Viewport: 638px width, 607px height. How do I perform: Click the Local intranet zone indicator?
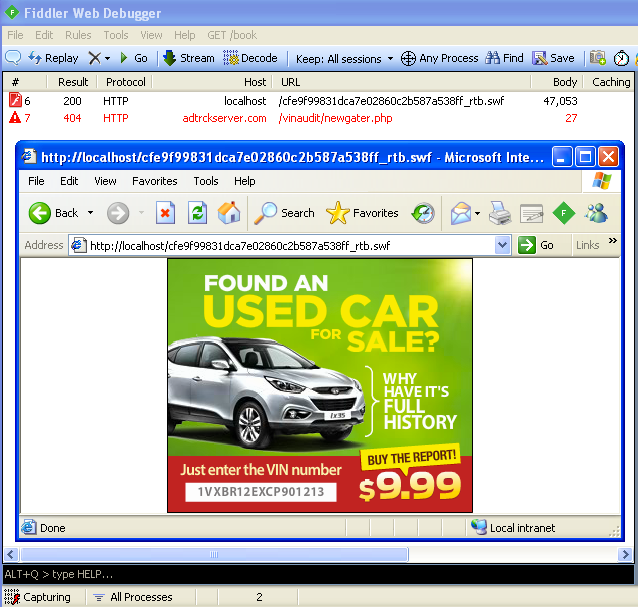coord(513,528)
